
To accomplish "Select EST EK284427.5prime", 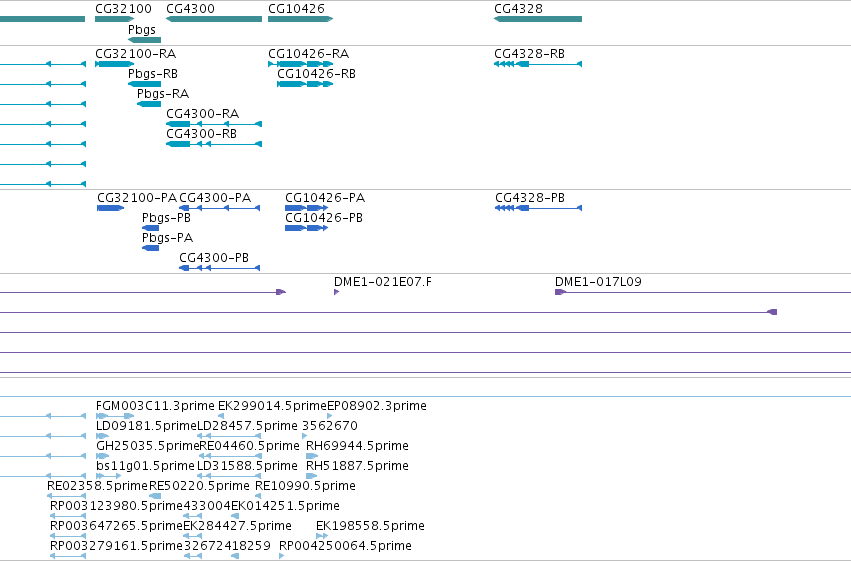I will tap(193, 536).
